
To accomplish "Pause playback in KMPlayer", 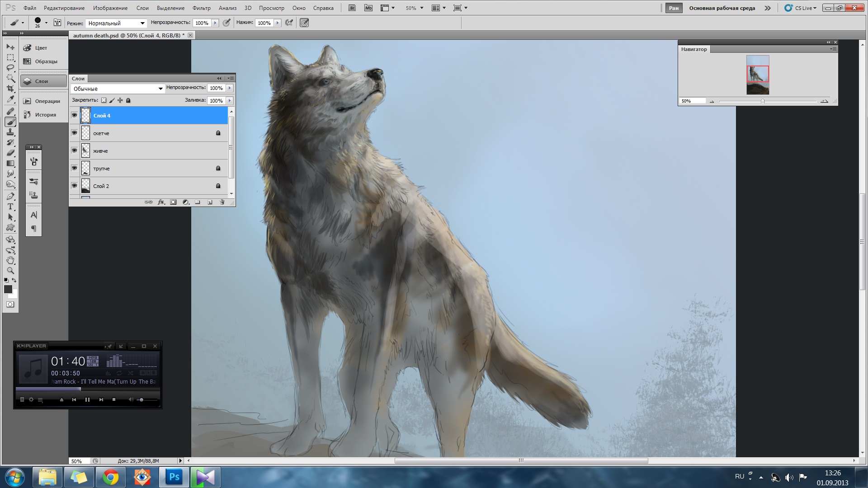I will click(x=87, y=399).
